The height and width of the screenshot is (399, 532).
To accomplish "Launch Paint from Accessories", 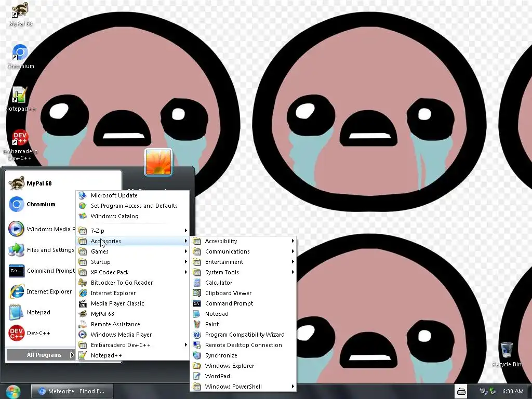I will pos(243,324).
